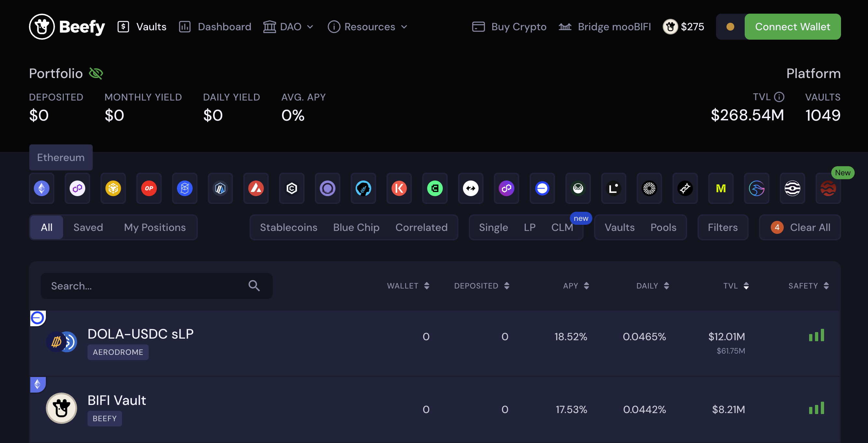Click the Connect Wallet button
Viewport: 868px width, 443px height.
tap(792, 27)
